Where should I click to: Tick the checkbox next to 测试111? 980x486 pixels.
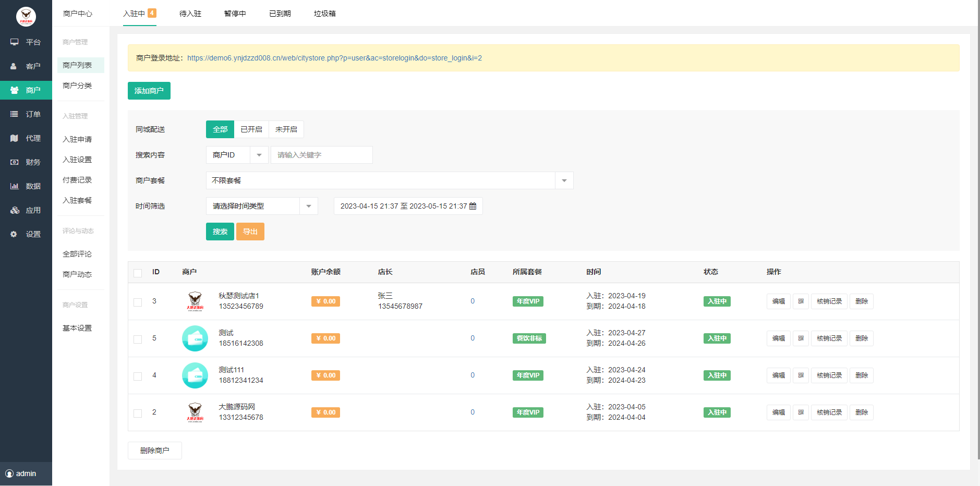(138, 375)
